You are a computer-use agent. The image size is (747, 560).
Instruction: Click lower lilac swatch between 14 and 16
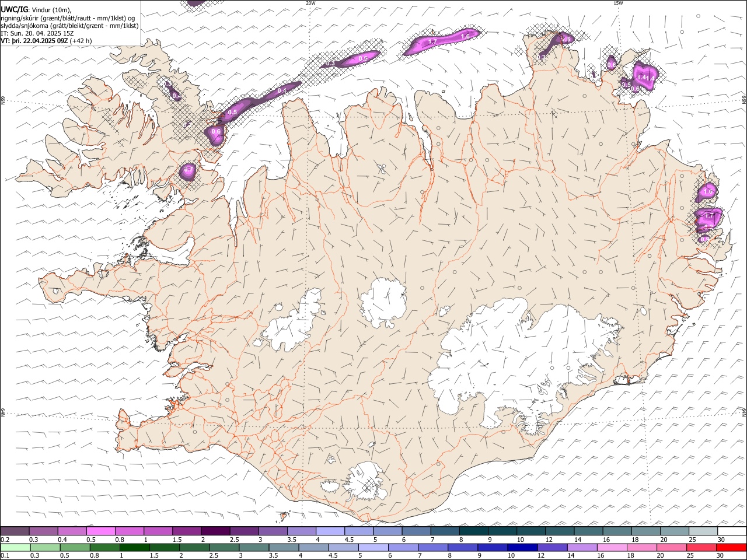pyautogui.click(x=581, y=547)
